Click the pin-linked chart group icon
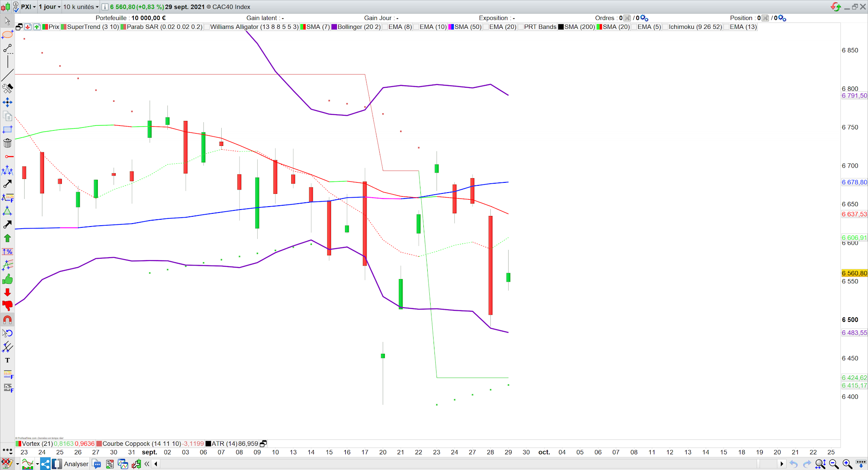Image resolution: width=868 pixels, height=470 pixels. (16, 7)
